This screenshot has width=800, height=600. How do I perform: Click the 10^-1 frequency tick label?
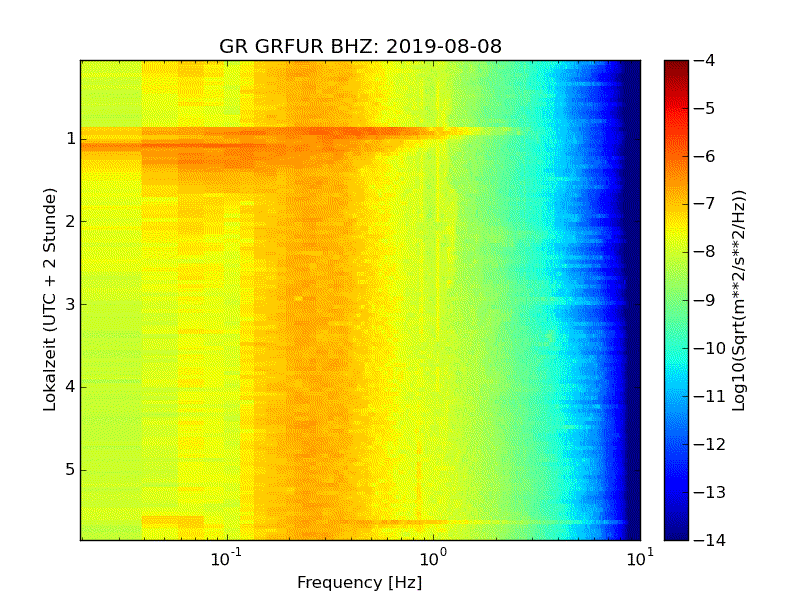tap(226, 558)
